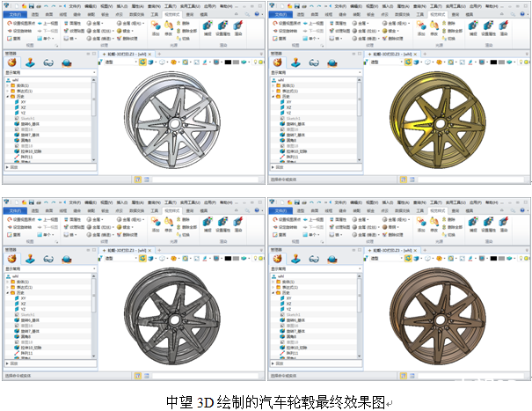The width and height of the screenshot is (532, 411).
Task: Click the Save icon in the silver wheel window's title bar
Action: click(x=30, y=4)
